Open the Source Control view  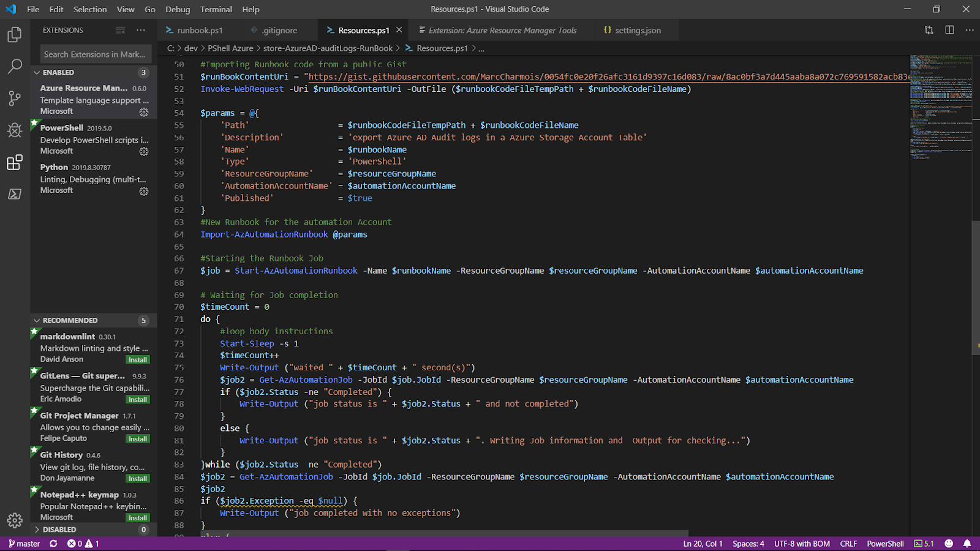pyautogui.click(x=15, y=98)
